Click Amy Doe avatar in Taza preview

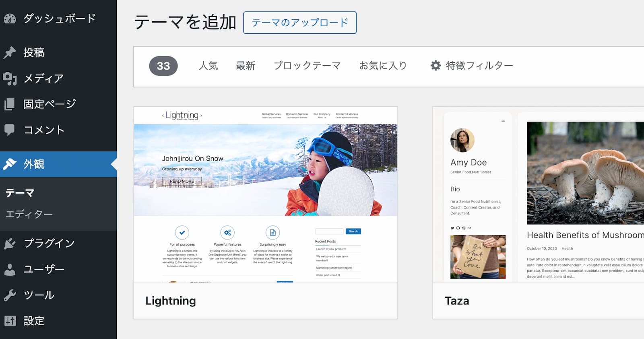click(x=462, y=140)
